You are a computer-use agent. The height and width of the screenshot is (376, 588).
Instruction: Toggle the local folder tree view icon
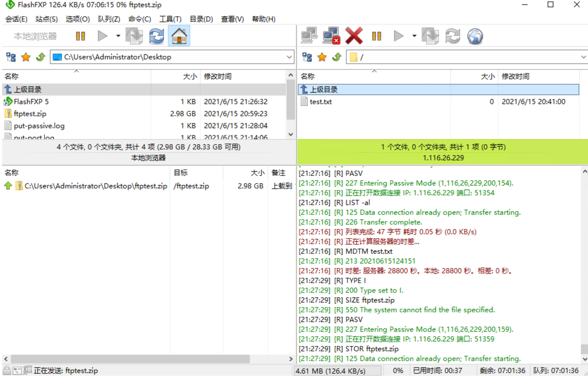11,57
